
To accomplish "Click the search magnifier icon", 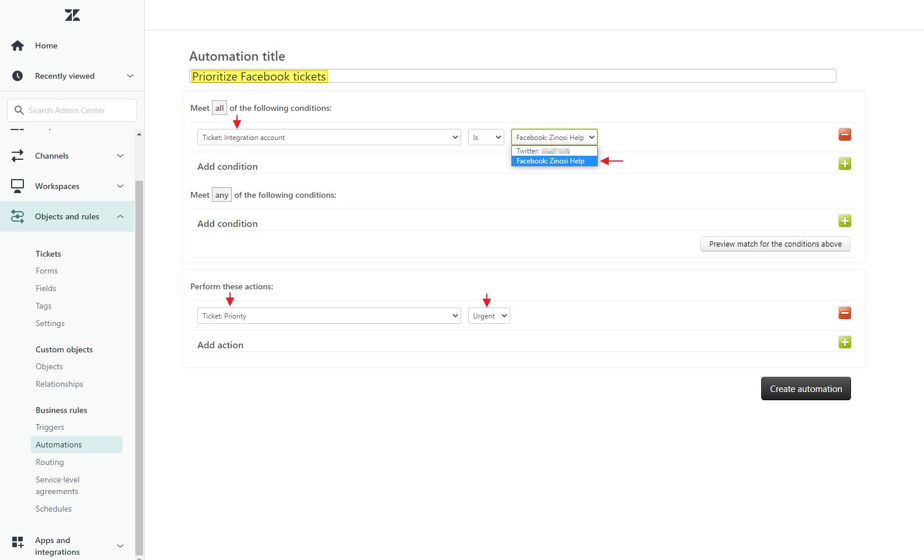I will coord(19,110).
